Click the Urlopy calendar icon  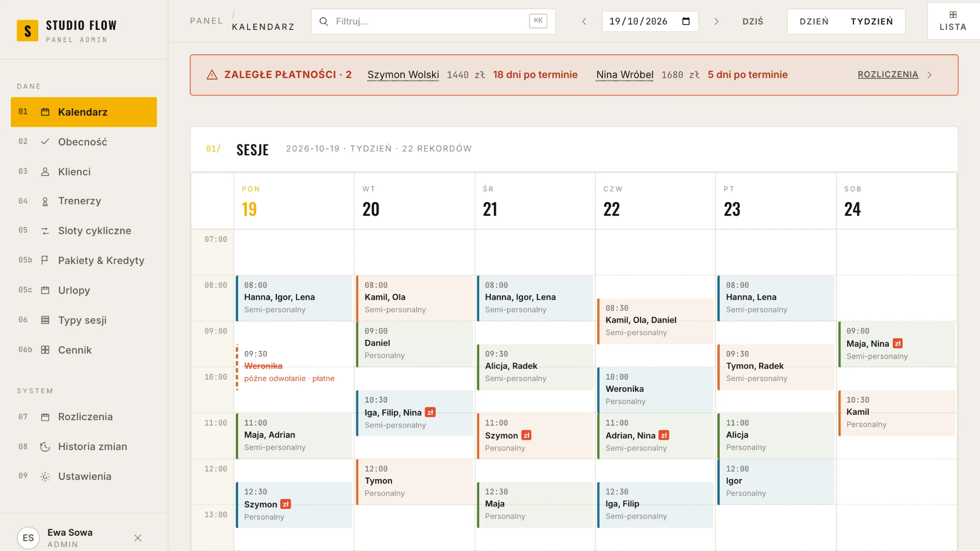coord(45,290)
